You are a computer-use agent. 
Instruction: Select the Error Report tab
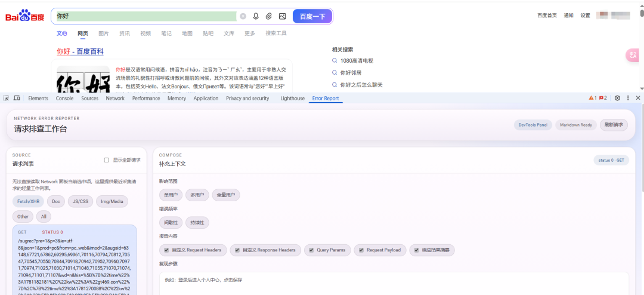tap(326, 99)
